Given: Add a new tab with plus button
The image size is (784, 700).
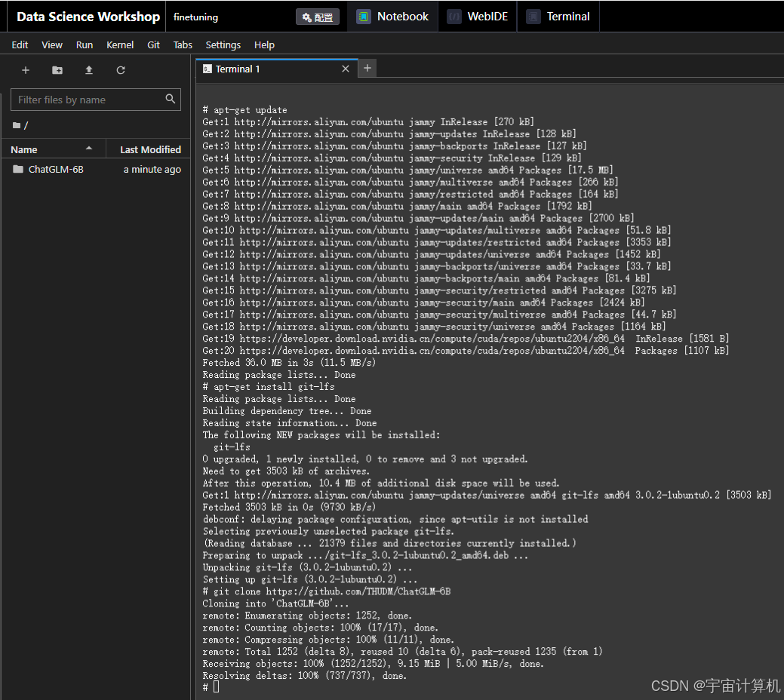Looking at the screenshot, I should coord(367,68).
